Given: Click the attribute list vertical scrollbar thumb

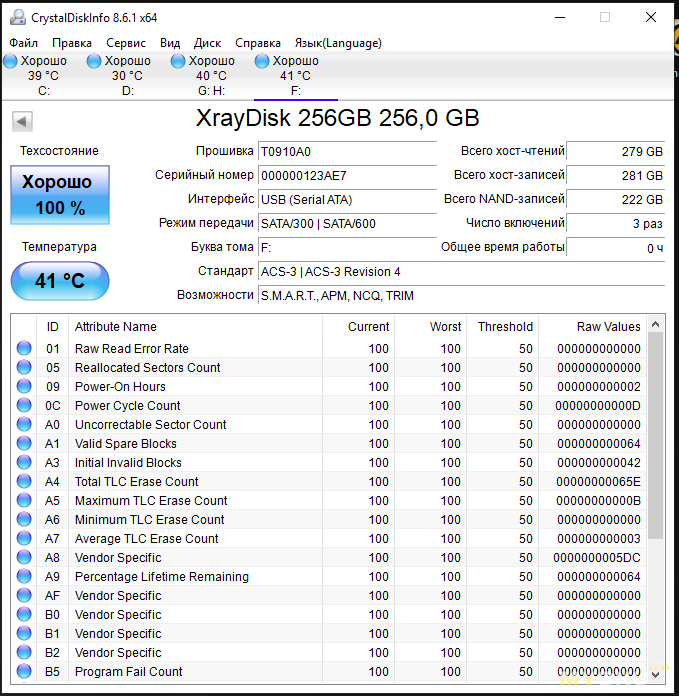Looking at the screenshot, I should 655,436.
